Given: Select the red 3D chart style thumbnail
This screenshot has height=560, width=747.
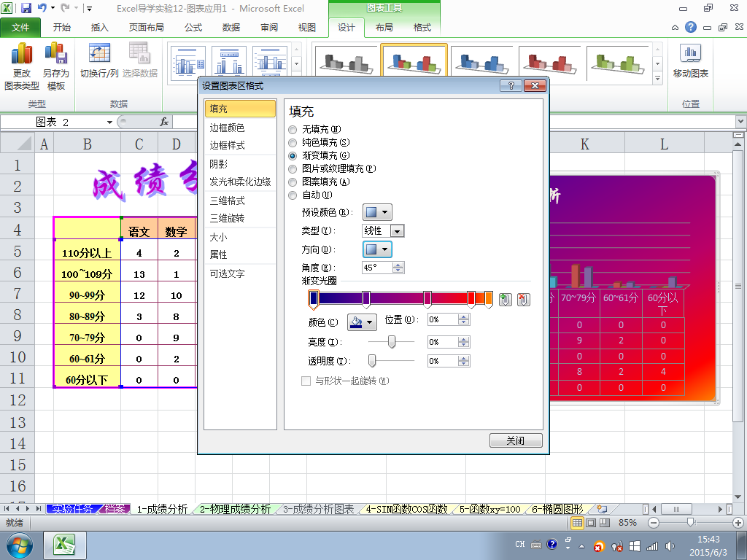Looking at the screenshot, I should pos(549,61).
